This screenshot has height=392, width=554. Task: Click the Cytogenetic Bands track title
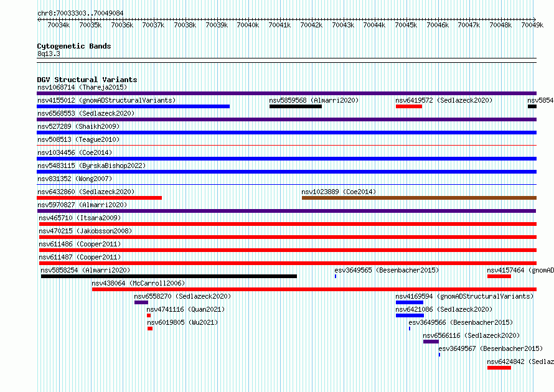click(74, 46)
